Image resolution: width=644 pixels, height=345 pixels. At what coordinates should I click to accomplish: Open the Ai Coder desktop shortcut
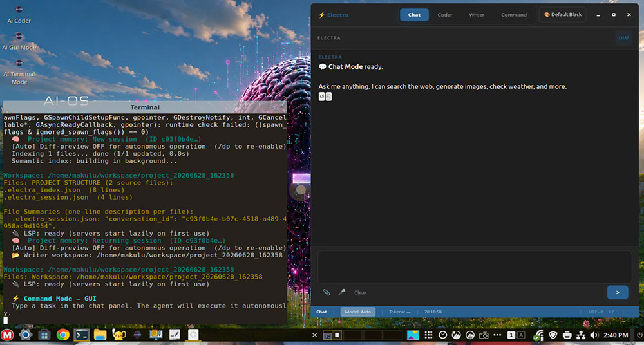click(x=19, y=15)
